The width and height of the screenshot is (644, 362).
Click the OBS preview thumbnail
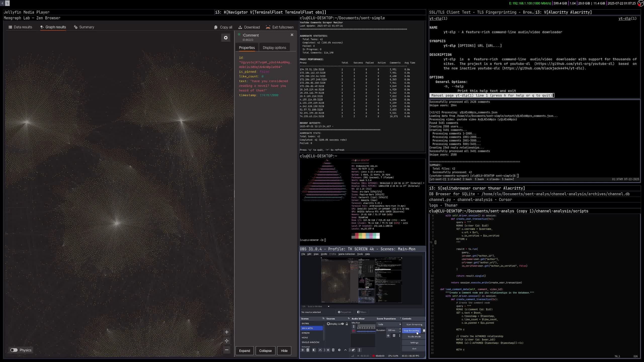[x=361, y=280]
